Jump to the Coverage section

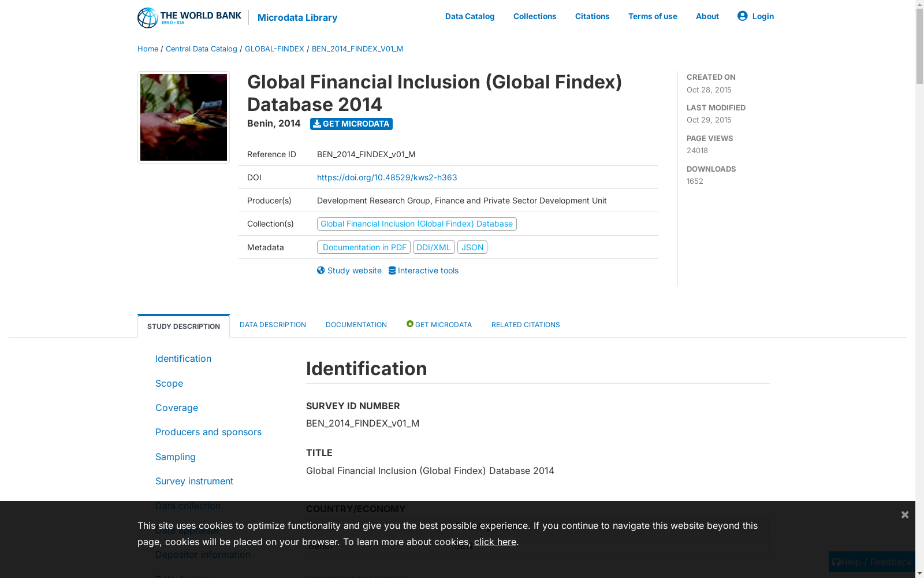pyautogui.click(x=177, y=407)
